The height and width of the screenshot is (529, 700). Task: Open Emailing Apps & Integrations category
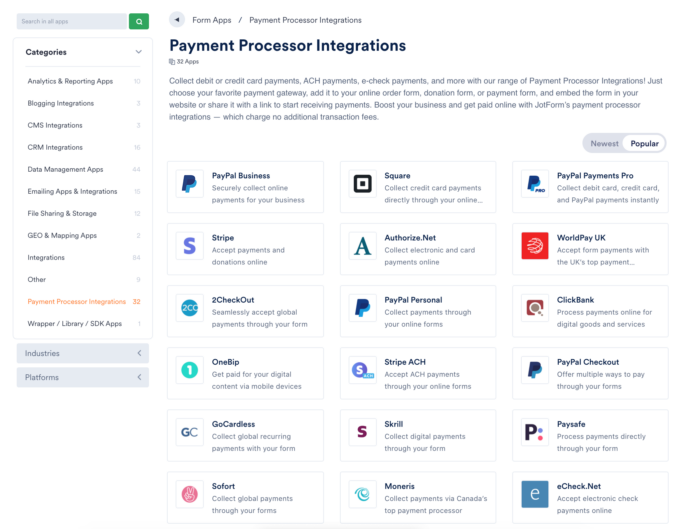(x=72, y=191)
